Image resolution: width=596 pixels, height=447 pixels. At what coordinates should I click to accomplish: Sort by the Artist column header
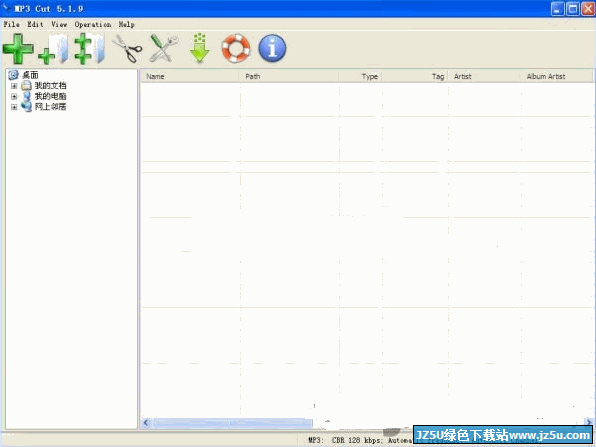tap(484, 76)
